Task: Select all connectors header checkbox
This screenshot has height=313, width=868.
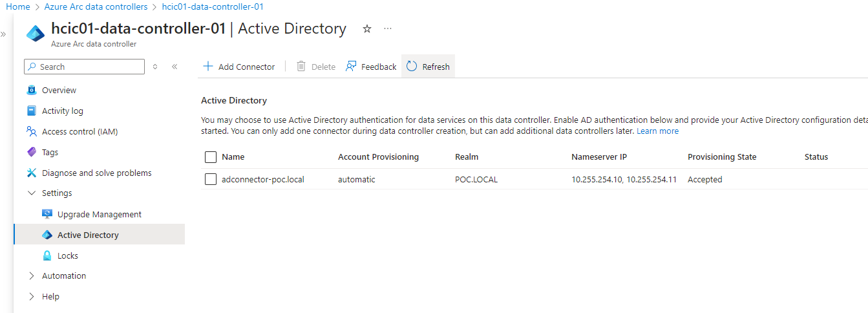Action: click(x=211, y=157)
